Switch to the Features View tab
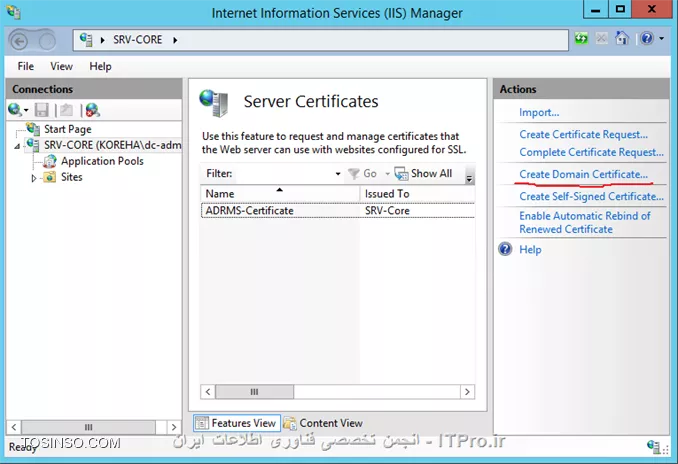Image resolution: width=678 pixels, height=464 pixels. (237, 423)
